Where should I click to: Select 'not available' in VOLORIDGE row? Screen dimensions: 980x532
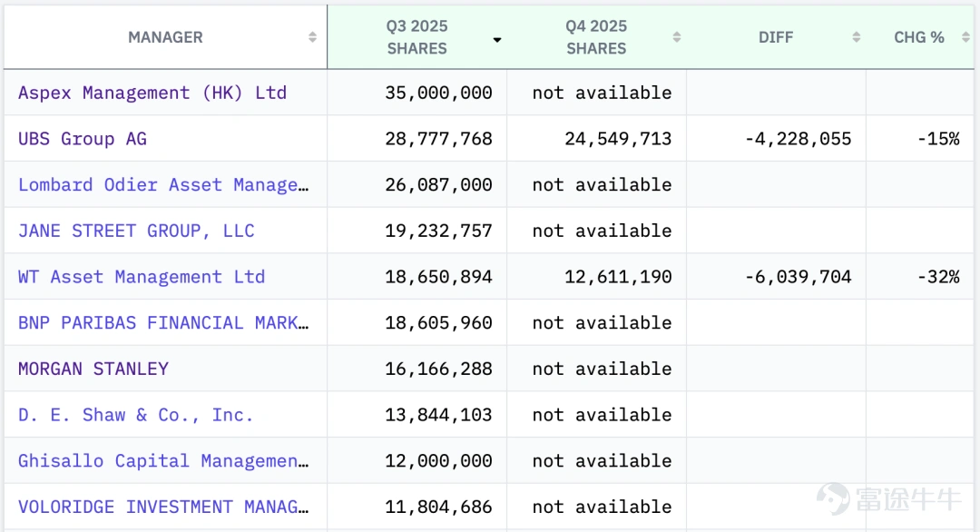(602, 507)
